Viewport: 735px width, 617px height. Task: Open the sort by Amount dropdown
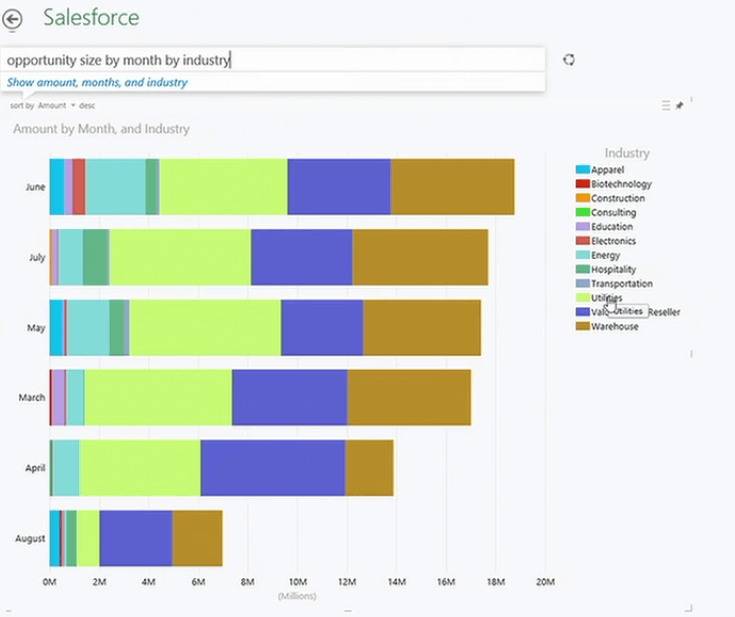coord(56,105)
